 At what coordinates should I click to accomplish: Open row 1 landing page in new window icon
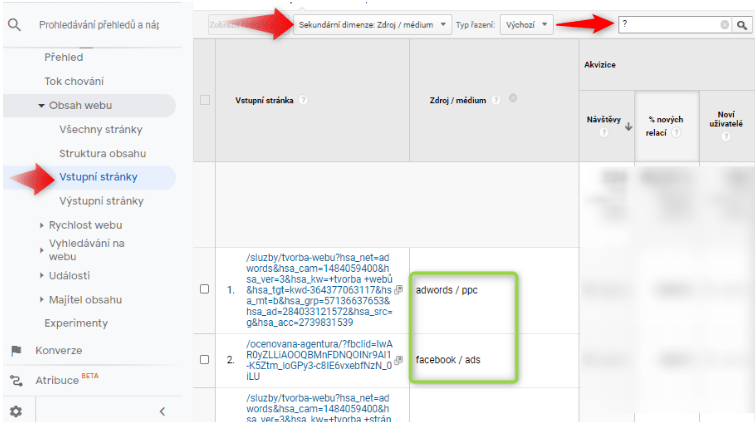[x=398, y=290]
